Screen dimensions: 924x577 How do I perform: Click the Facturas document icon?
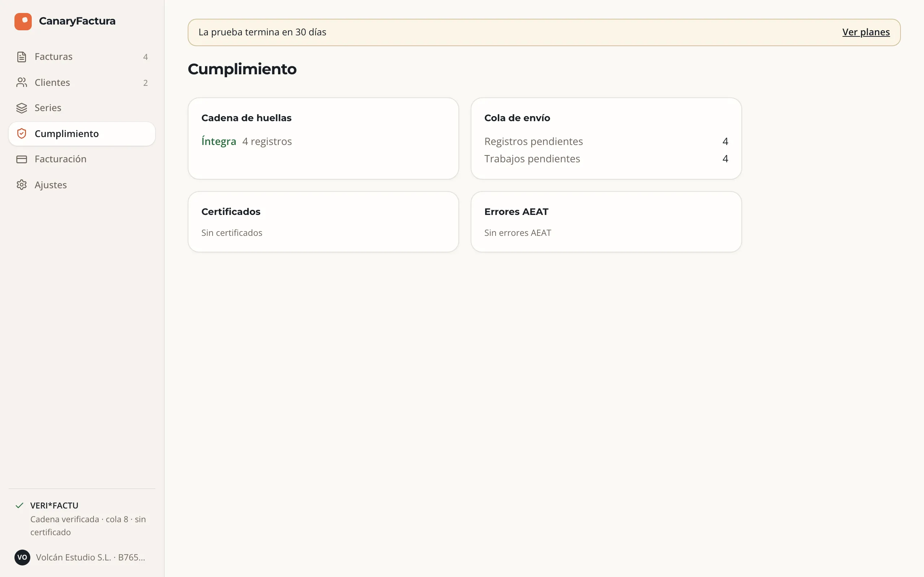22,57
